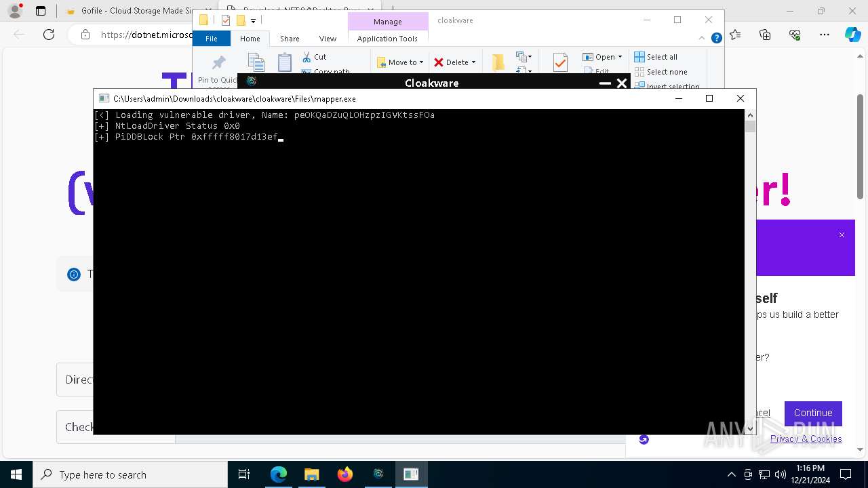Expand Quick Access Toolbar customize arrow
The image size is (868, 488).
(253, 20)
